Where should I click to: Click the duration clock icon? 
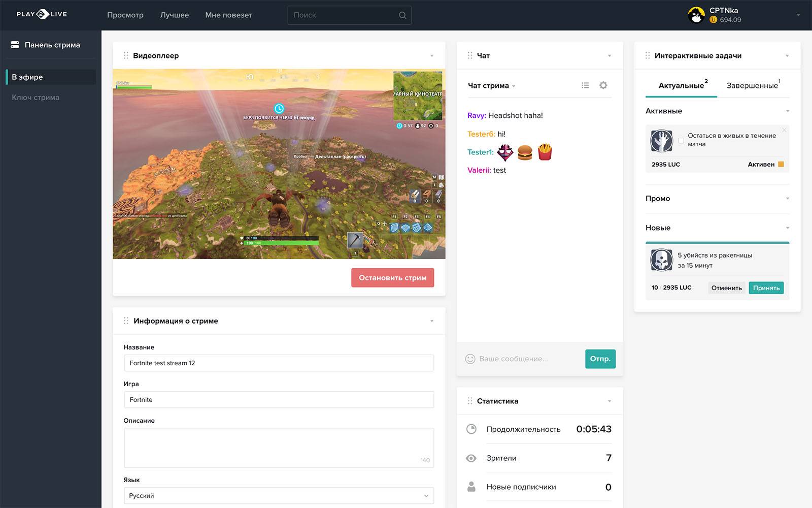tap(471, 429)
